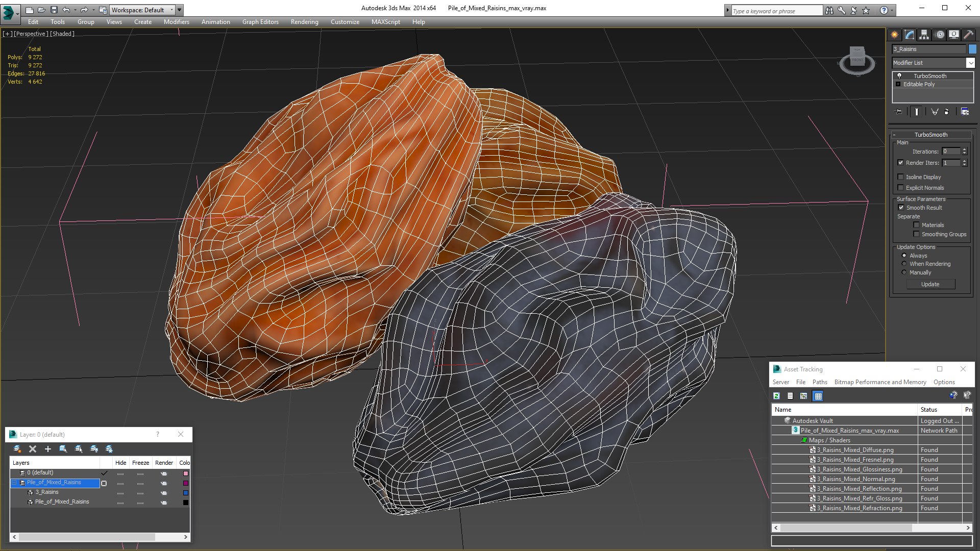Screen dimensions: 980x551
Task: Toggle Smooth Result checkbox
Action: click(x=901, y=208)
